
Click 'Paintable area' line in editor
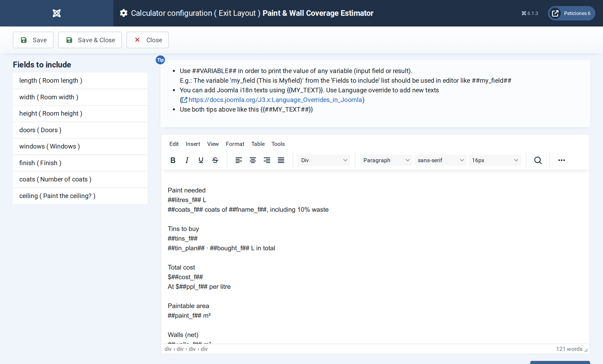coord(188,306)
